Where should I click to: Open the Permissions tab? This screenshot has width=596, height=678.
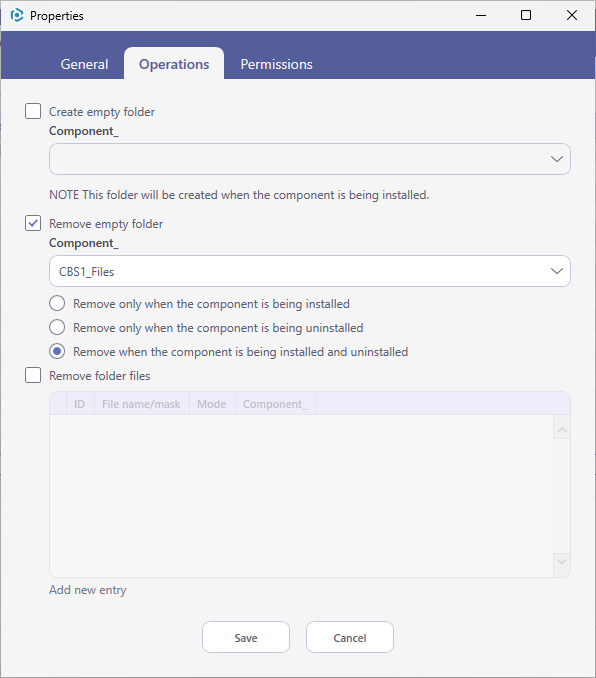point(276,64)
